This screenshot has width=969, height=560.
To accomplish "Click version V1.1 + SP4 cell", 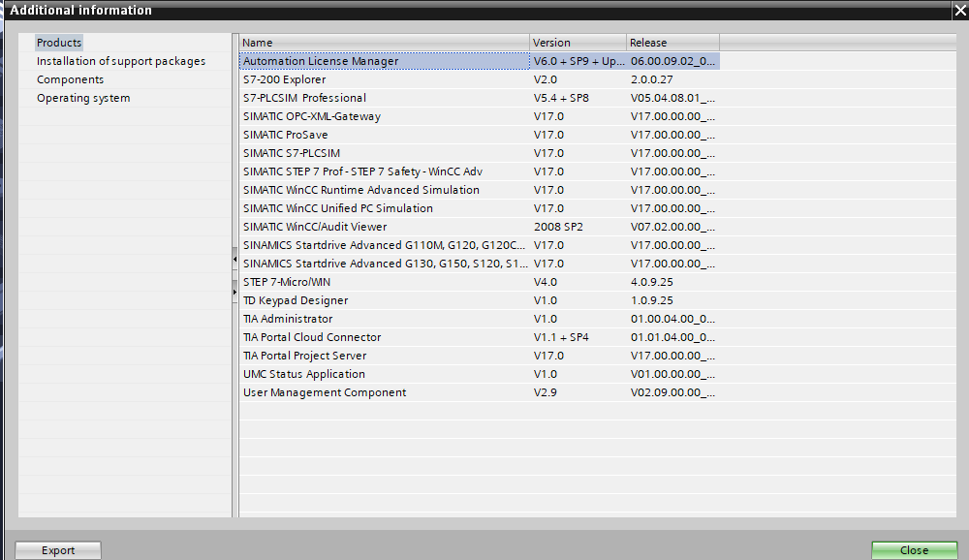I will tap(578, 337).
